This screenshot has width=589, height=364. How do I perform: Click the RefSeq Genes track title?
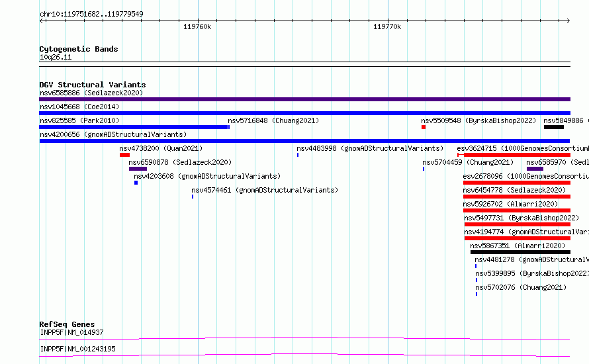[67, 324]
